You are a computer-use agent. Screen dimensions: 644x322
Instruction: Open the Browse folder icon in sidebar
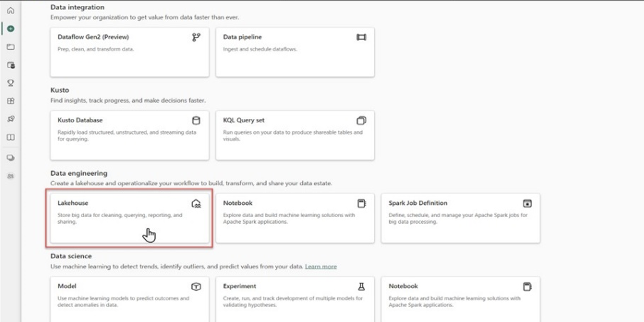pos(11,47)
